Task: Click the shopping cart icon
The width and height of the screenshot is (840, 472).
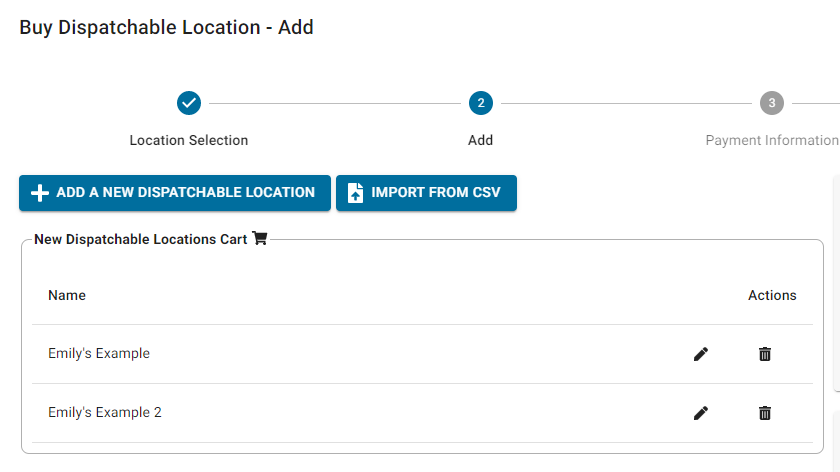Action: click(x=260, y=239)
